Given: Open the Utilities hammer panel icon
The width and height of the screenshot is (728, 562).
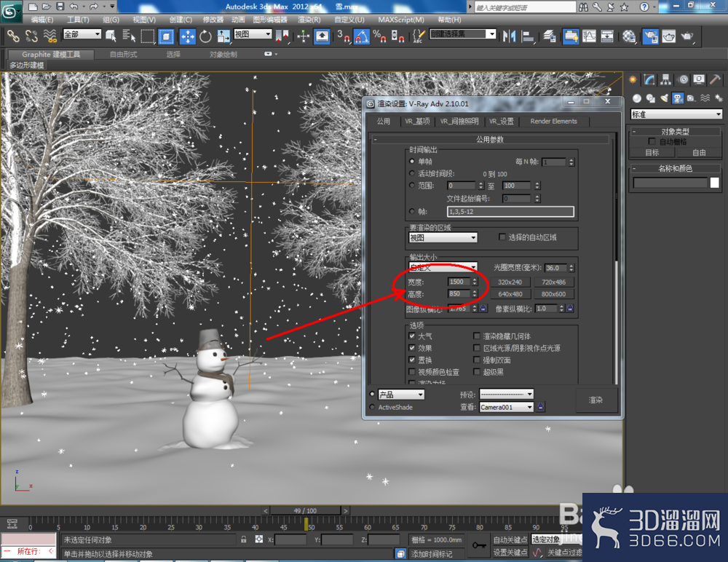Looking at the screenshot, I should [716, 80].
